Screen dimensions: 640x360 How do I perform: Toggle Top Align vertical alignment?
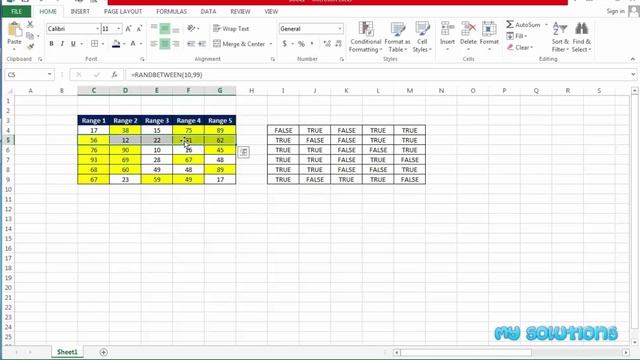click(154, 29)
